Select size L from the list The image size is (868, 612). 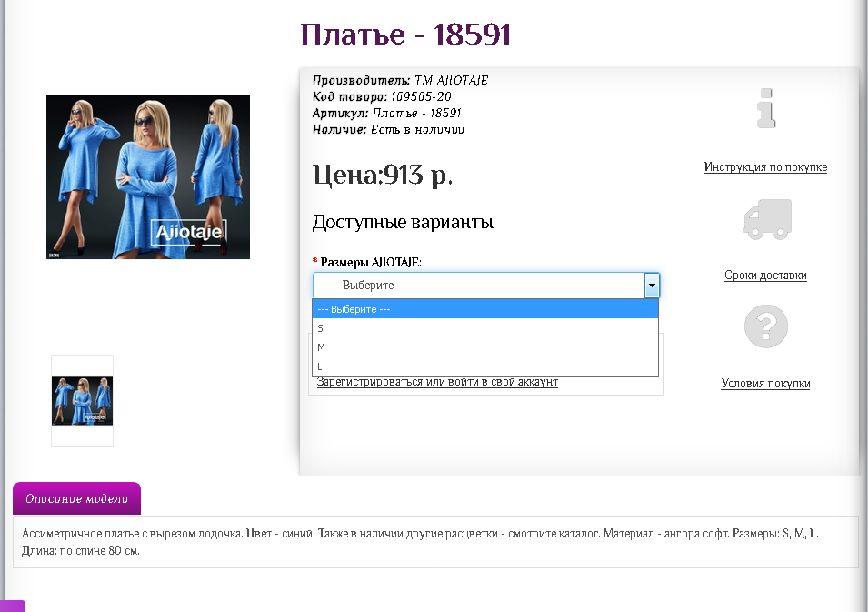tap(485, 366)
